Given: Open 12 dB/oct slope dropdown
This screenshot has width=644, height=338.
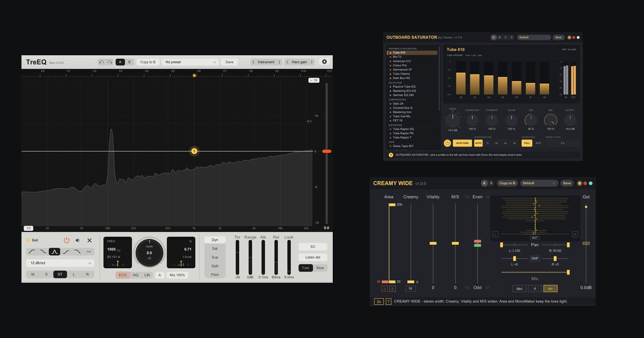Looking at the screenshot, I should pyautogui.click(x=60, y=263).
